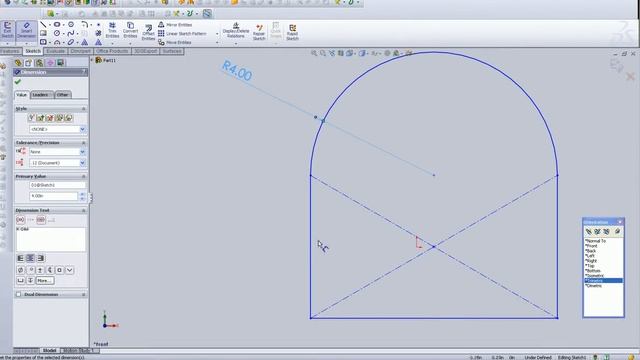Switch to the Evaluate ribbon tab

point(56,51)
